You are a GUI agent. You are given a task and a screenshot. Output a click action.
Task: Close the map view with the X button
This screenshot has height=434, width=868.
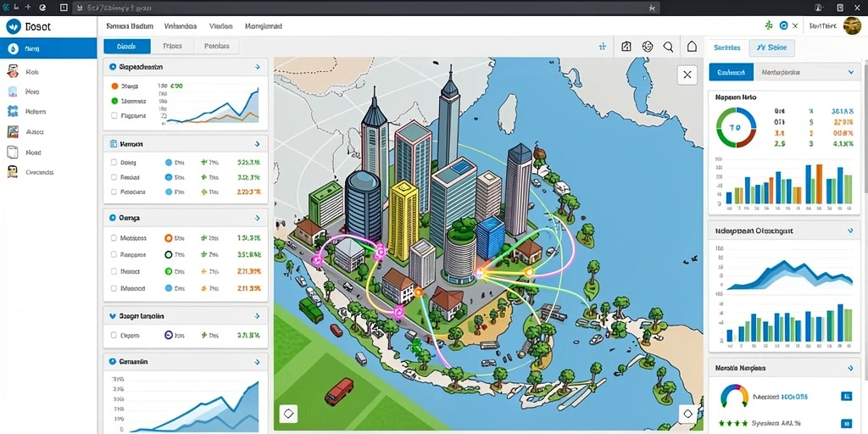(687, 75)
